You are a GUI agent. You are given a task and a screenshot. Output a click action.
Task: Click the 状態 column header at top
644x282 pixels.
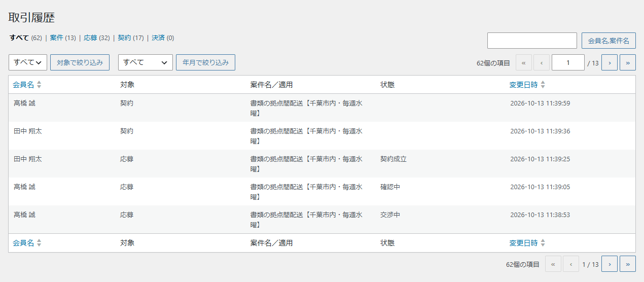coord(387,85)
